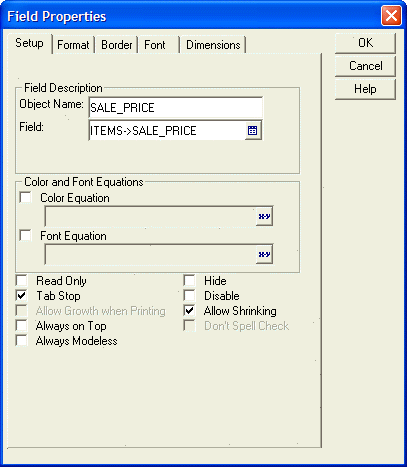Toggle the Hide checkbox
This screenshot has height=467, width=407.
(x=189, y=281)
